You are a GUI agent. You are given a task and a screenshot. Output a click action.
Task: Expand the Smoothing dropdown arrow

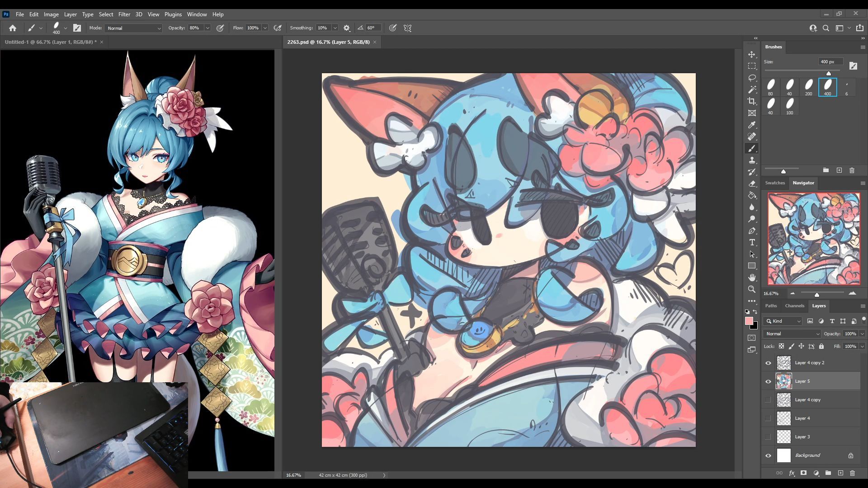(335, 28)
